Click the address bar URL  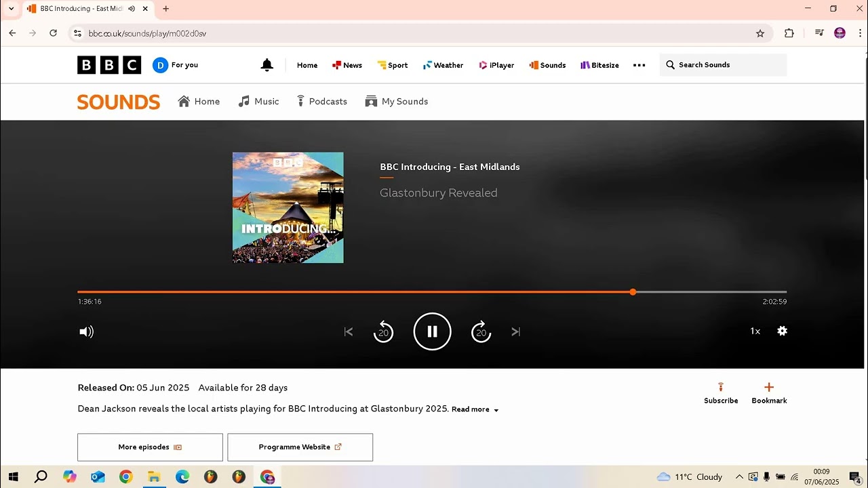click(x=147, y=33)
